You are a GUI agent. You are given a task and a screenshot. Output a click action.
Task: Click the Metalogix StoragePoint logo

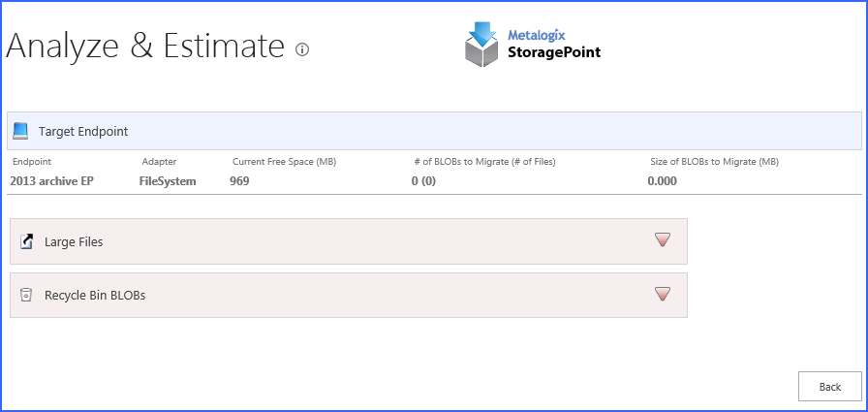[533, 45]
